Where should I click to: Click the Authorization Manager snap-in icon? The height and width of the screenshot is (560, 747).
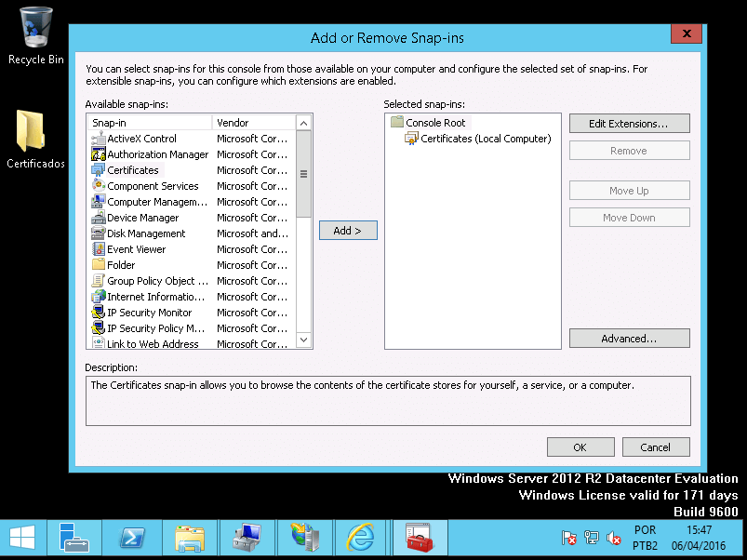point(98,154)
